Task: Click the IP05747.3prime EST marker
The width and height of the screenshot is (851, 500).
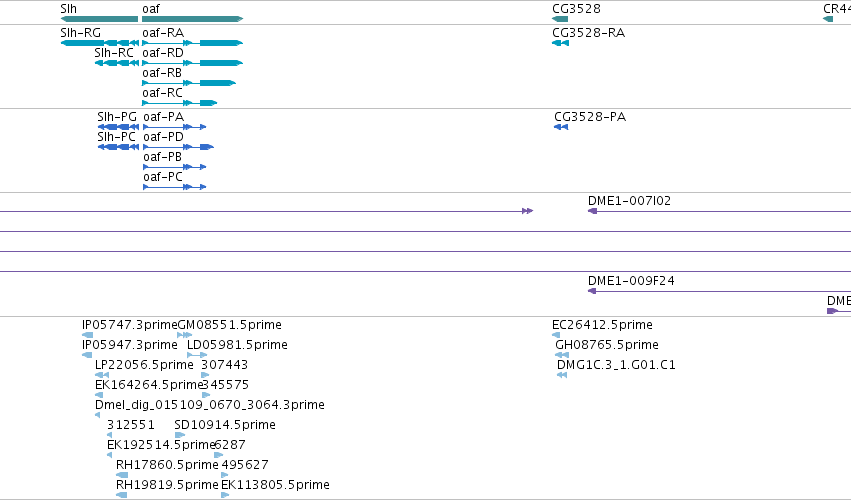Action: (x=87, y=335)
